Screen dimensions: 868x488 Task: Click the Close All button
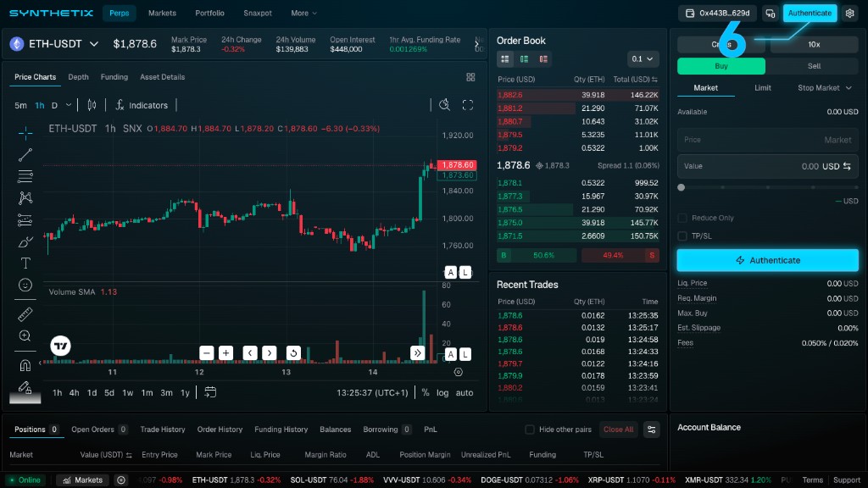click(x=618, y=430)
